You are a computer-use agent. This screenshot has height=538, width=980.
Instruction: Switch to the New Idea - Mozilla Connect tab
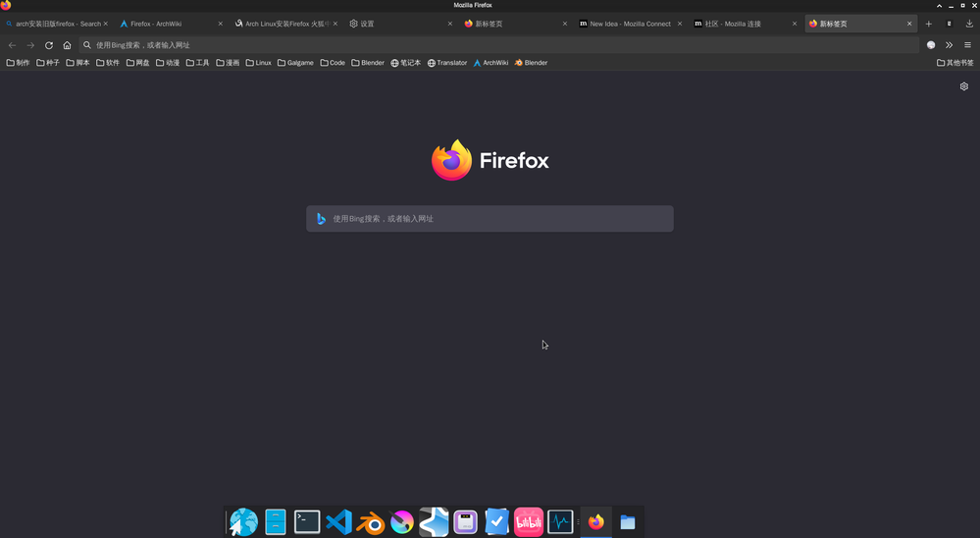coord(629,24)
